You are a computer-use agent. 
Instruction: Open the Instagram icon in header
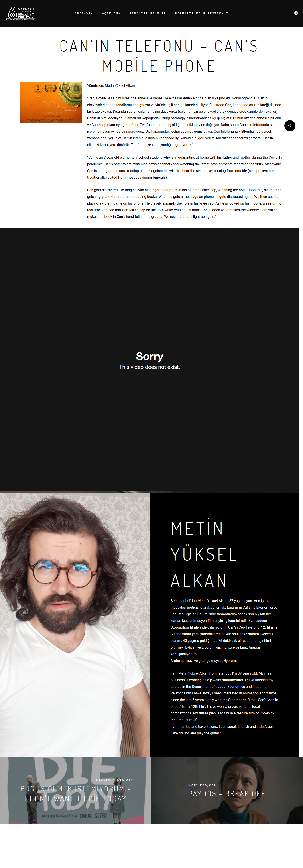tap(296, 13)
